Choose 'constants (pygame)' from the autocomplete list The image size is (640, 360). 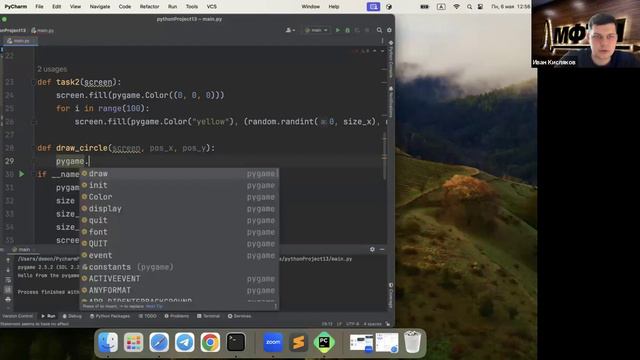(179, 267)
